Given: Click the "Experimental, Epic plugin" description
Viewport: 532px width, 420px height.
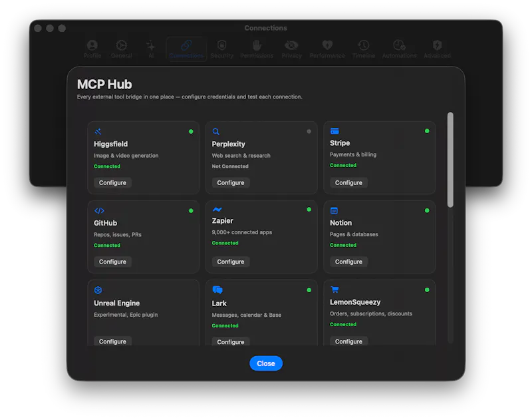Looking at the screenshot, I should (x=126, y=315).
